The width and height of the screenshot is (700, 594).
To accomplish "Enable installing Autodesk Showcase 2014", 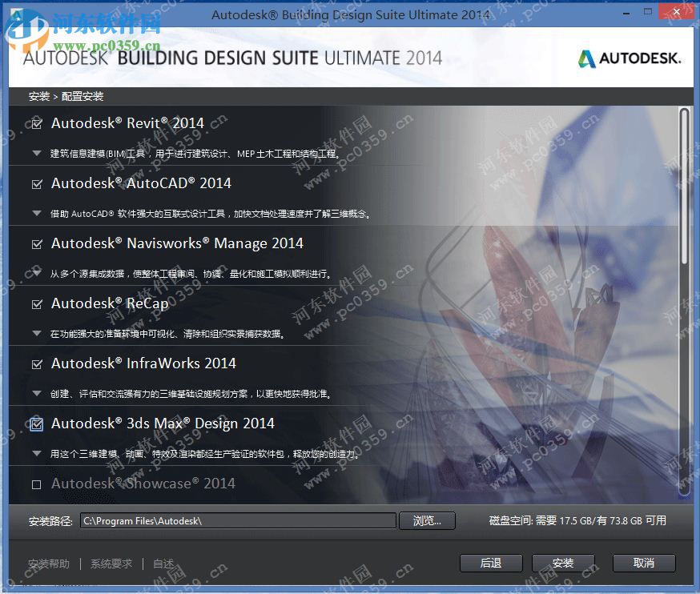I will tap(36, 484).
